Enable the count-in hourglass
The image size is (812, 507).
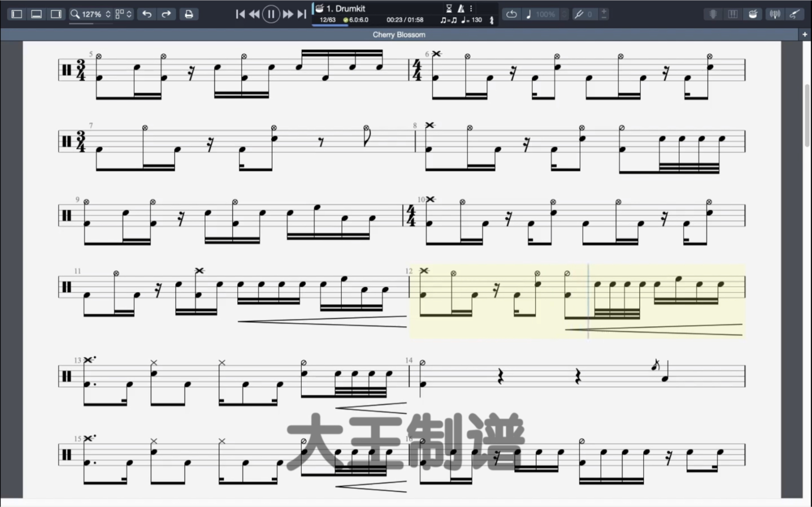coord(449,8)
